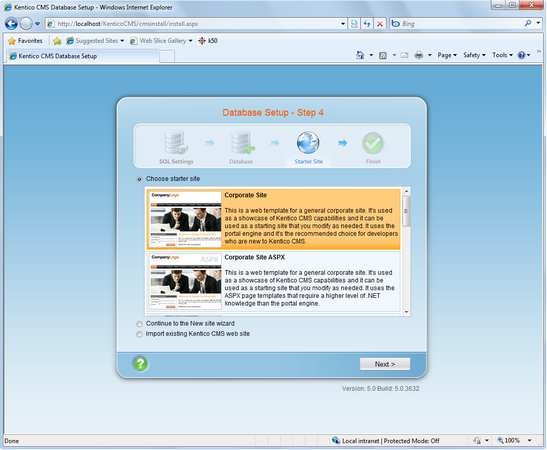Select the Kentico CMS Database Setup tab

click(x=83, y=56)
